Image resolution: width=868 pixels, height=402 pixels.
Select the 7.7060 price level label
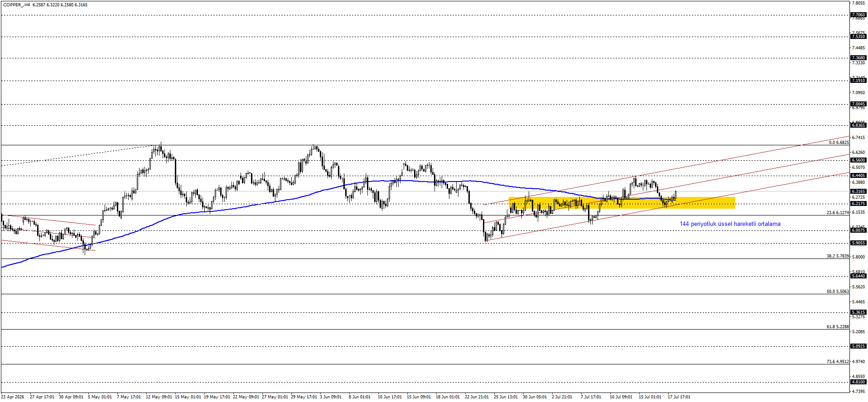point(858,15)
